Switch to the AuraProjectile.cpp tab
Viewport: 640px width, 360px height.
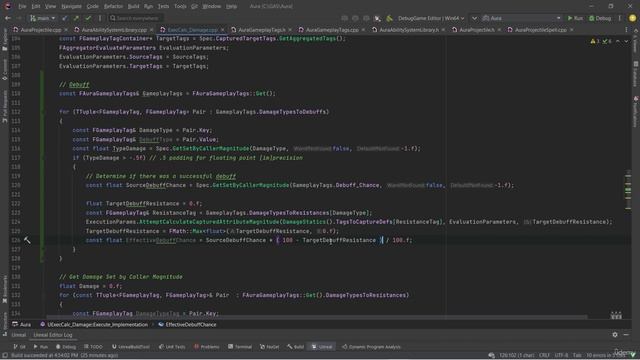[x=40, y=30]
